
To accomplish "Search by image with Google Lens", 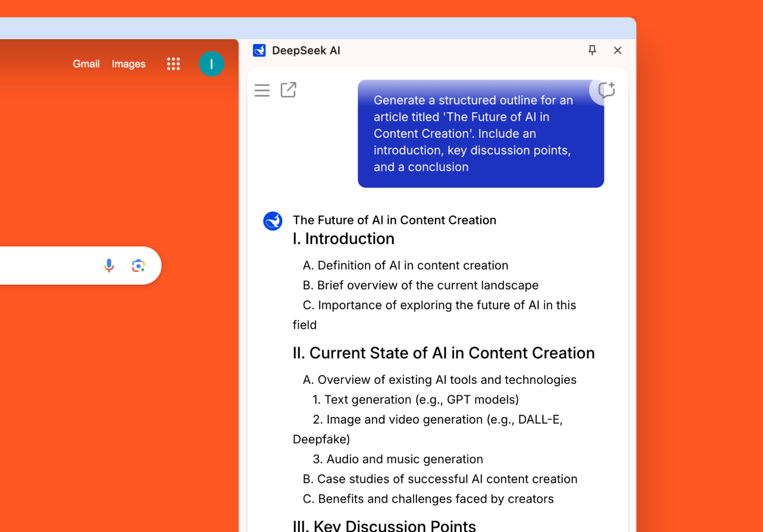I will tap(138, 265).
